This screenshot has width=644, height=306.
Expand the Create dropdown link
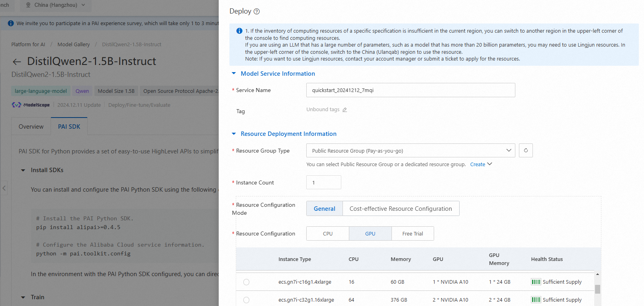[481, 164]
